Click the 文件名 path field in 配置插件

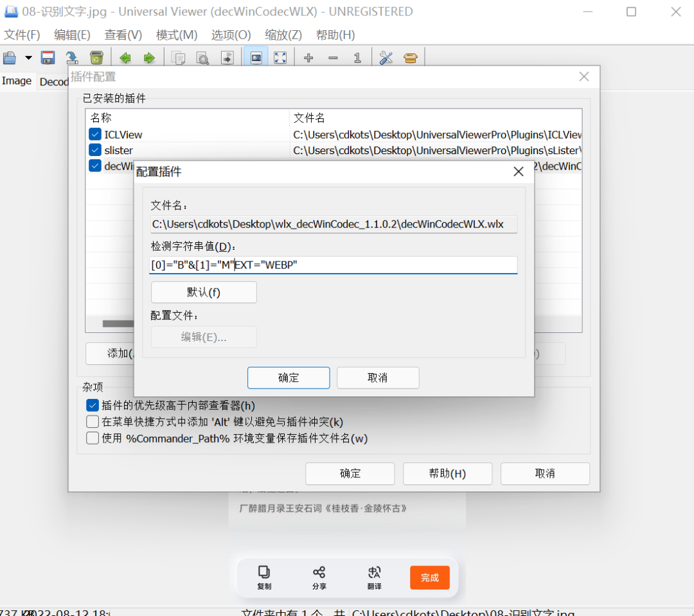pos(334,224)
